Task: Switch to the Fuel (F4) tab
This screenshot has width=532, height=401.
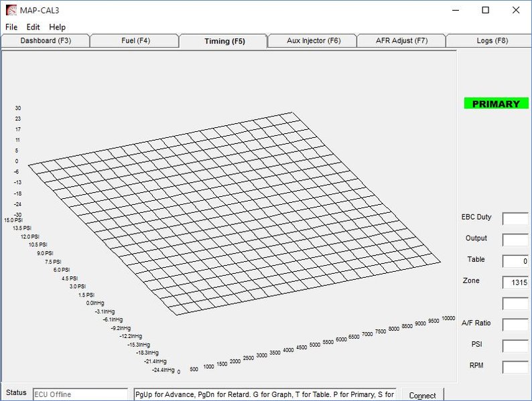Action: point(135,41)
